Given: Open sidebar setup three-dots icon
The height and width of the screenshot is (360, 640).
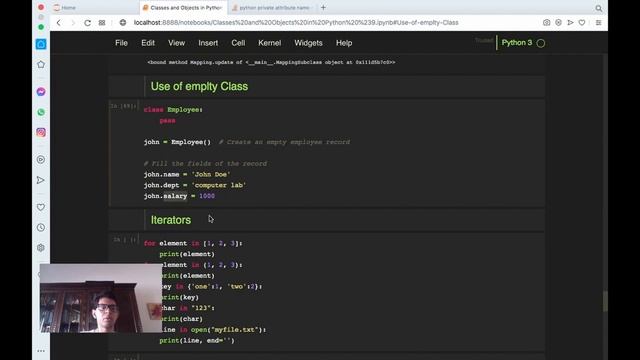Looking at the screenshot, I should (41, 351).
